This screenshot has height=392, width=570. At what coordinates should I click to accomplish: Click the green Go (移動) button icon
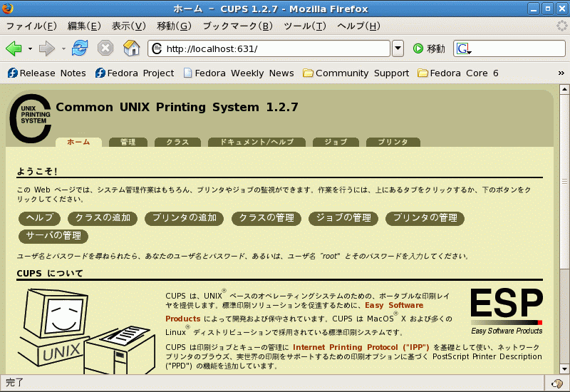[x=418, y=48]
